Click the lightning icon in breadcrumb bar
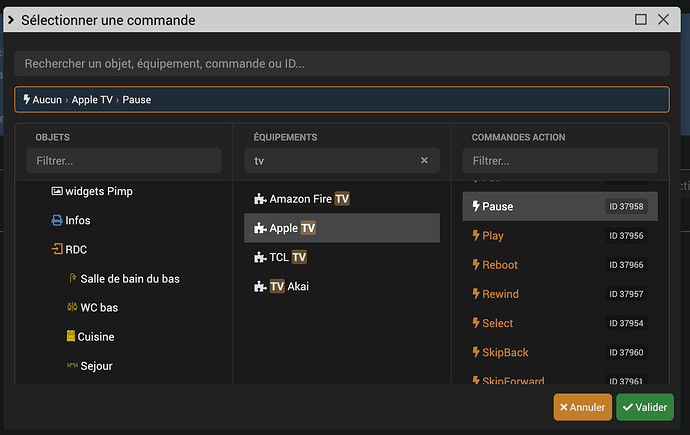 tap(27, 99)
